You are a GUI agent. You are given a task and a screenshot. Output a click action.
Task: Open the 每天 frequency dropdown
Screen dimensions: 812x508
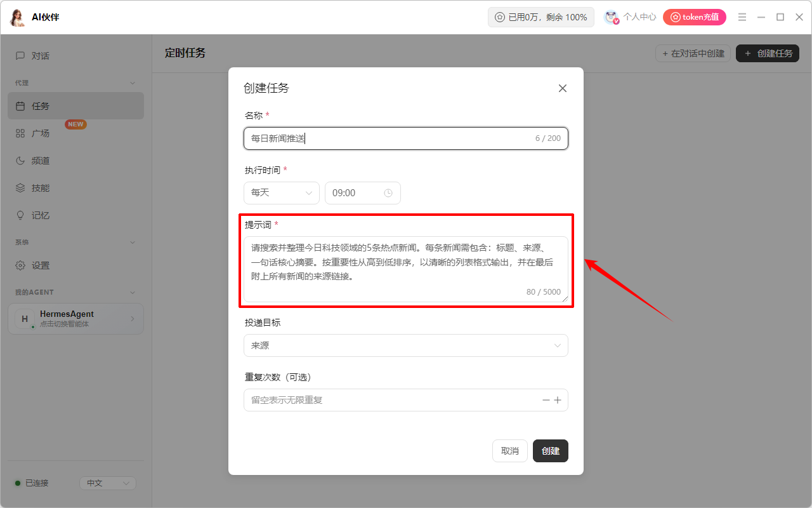[x=282, y=193]
